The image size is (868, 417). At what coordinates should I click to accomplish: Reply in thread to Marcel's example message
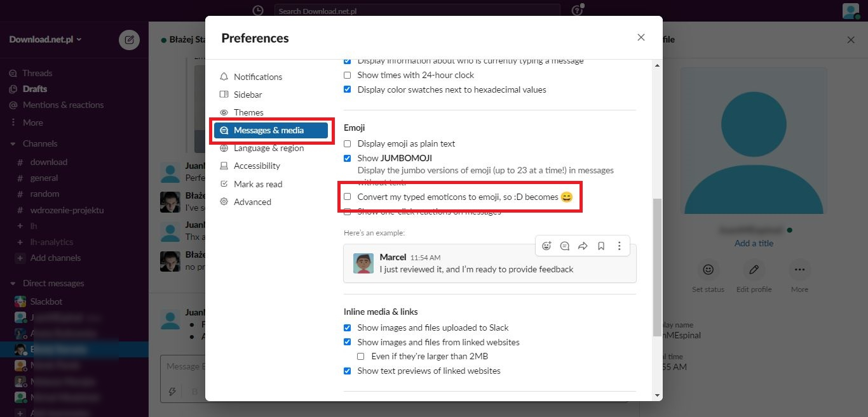[x=564, y=246]
